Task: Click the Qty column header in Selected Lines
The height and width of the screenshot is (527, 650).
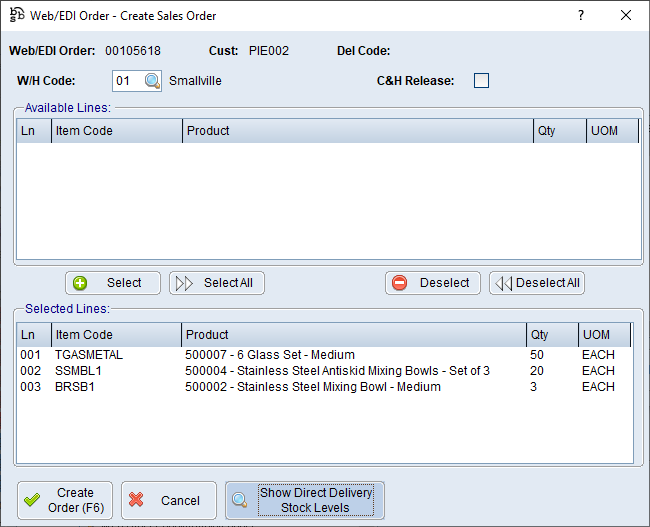Action: (x=551, y=335)
